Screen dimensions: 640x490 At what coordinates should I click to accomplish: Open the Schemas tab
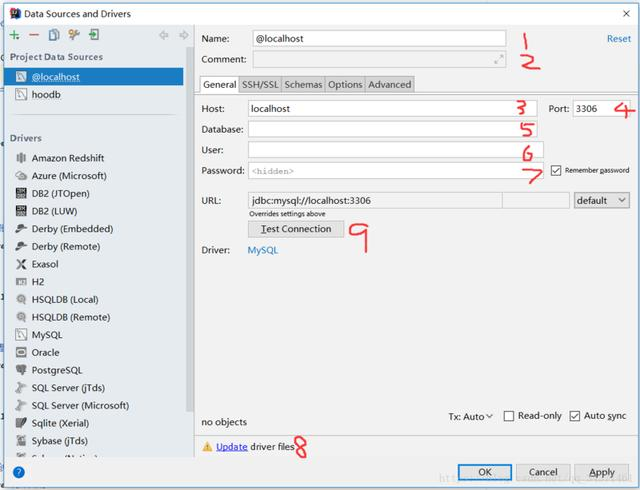coord(305,84)
